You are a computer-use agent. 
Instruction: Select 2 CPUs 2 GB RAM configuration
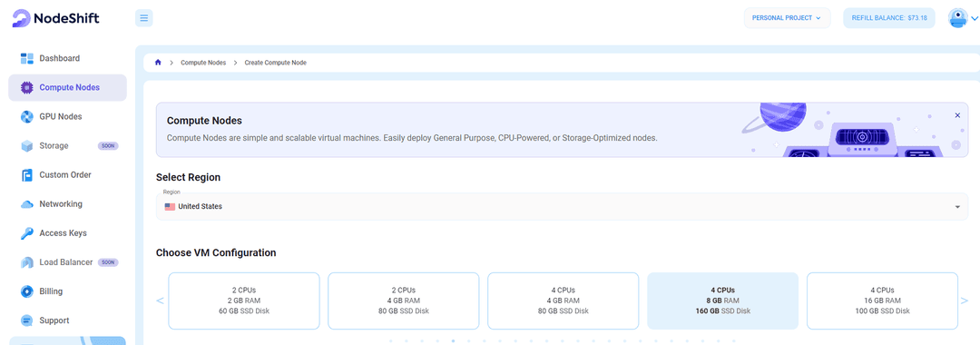(x=244, y=301)
